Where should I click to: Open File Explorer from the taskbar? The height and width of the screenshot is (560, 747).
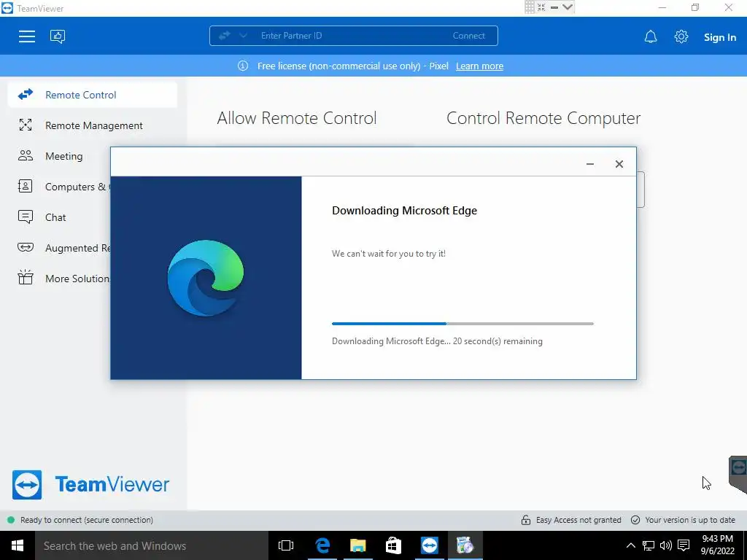click(357, 545)
